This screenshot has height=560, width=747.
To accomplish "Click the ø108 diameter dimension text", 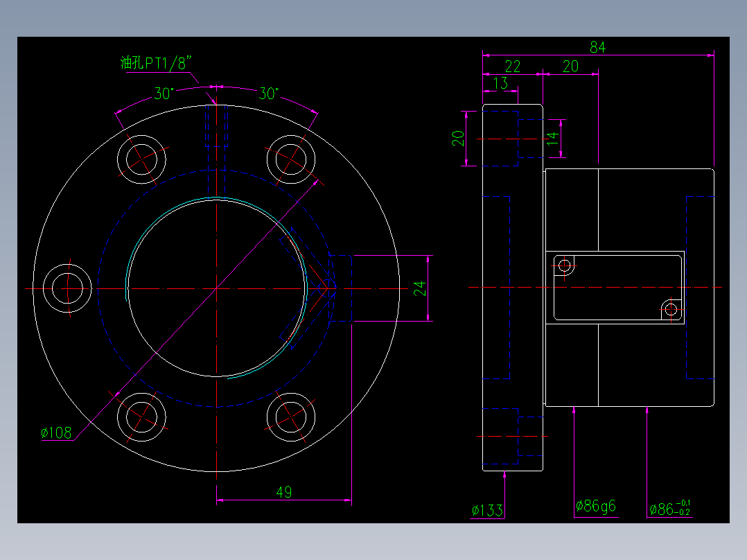I will [56, 432].
